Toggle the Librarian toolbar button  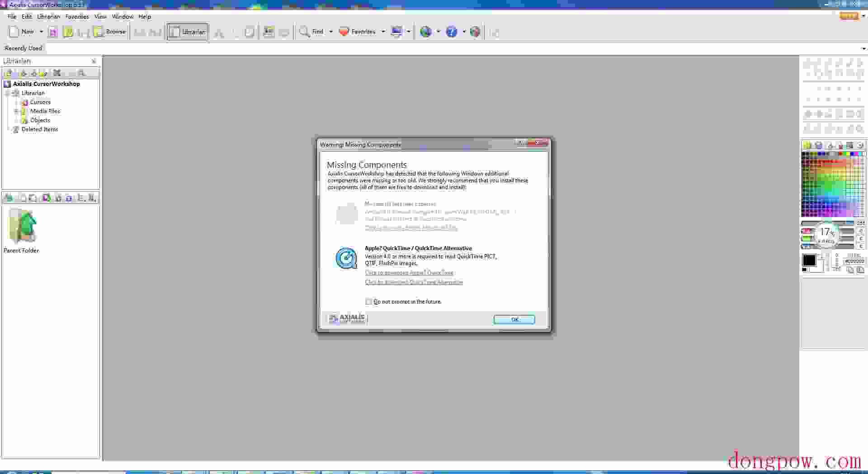[188, 32]
